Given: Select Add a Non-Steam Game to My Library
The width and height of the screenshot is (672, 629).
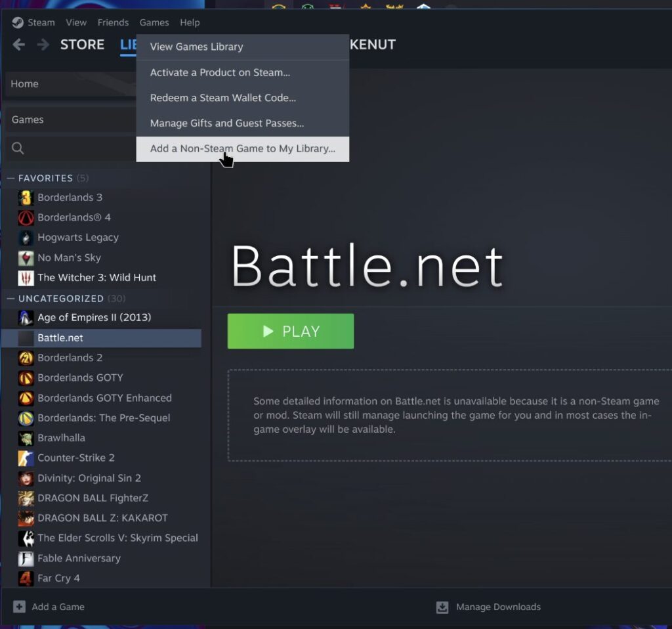Looking at the screenshot, I should pos(242,148).
